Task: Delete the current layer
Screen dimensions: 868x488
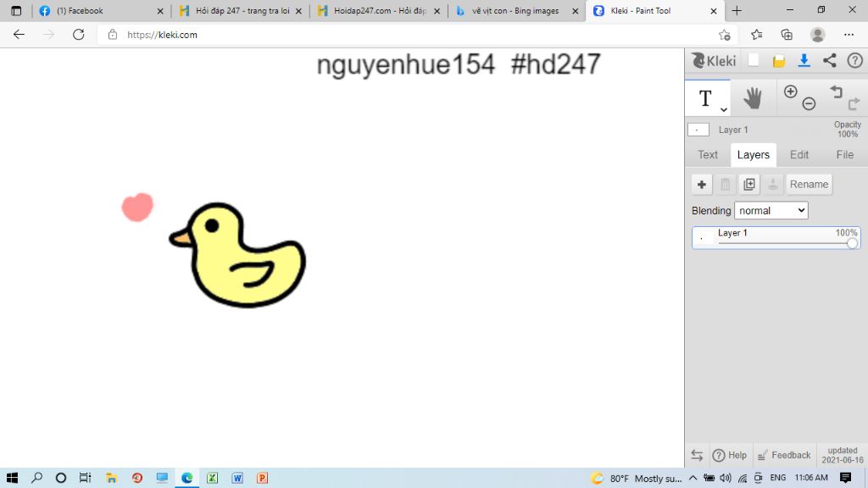Action: click(726, 184)
